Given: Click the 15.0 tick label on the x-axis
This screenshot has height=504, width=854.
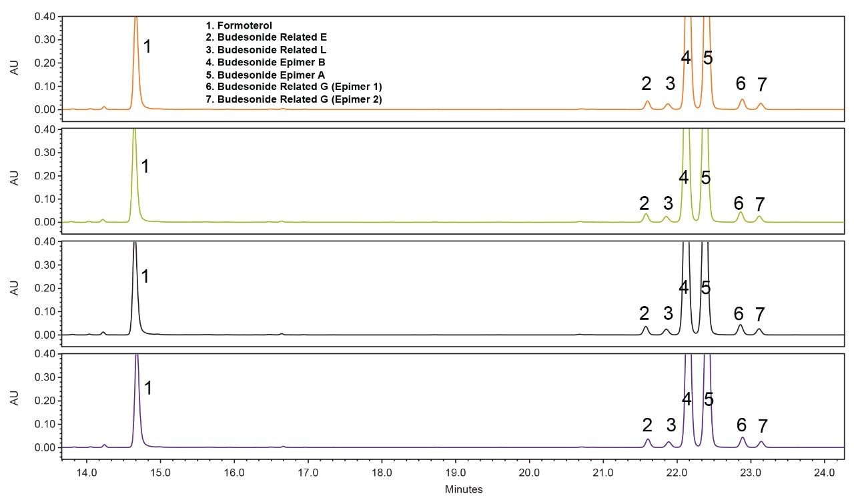Looking at the screenshot, I should point(160,472).
